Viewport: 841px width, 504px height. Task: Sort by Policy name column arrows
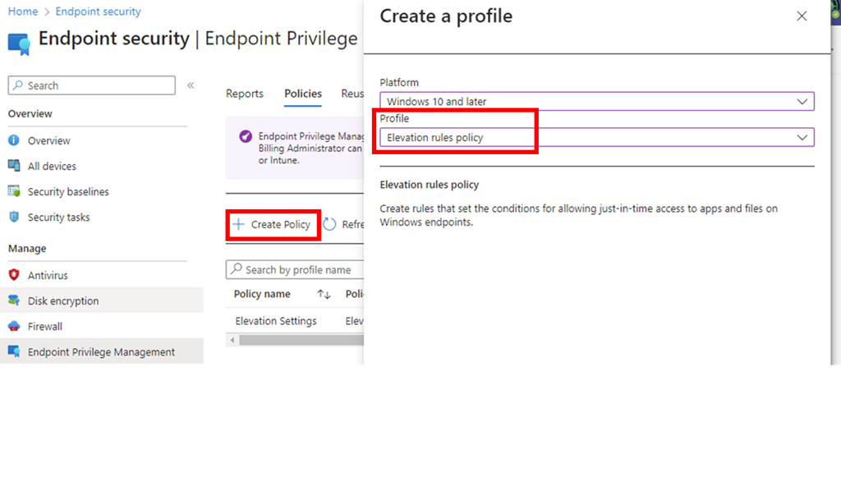[324, 294]
